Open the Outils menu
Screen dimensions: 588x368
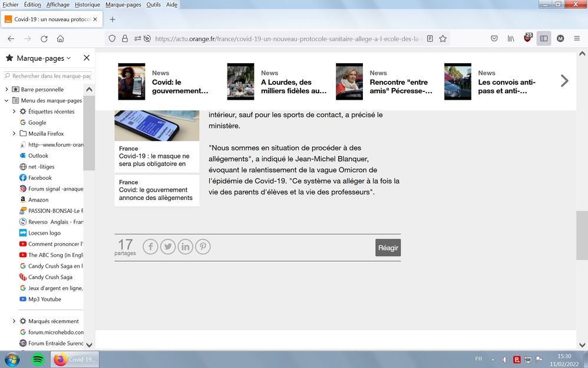pos(153,4)
